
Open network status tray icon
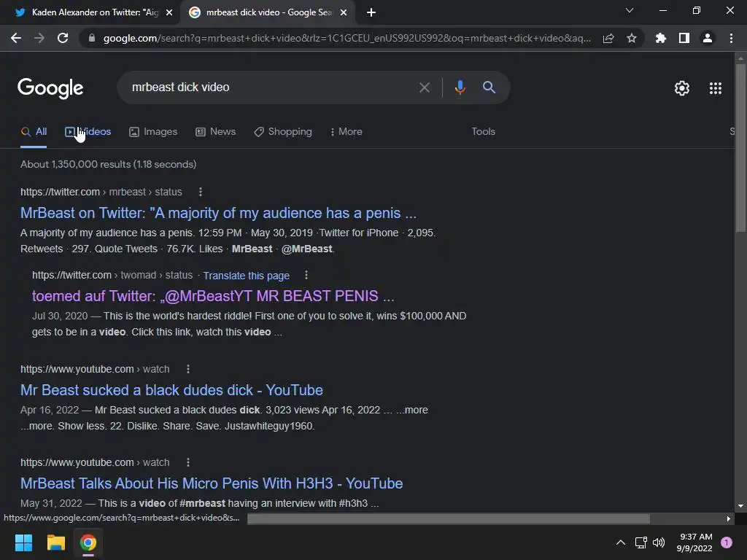coord(640,542)
